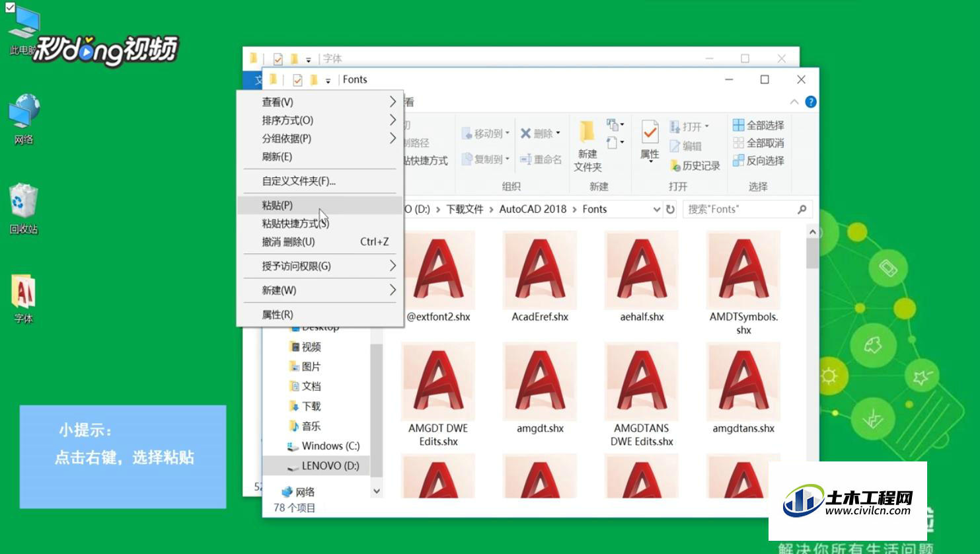Open Downloads (下载) in navigation pane

click(x=305, y=406)
